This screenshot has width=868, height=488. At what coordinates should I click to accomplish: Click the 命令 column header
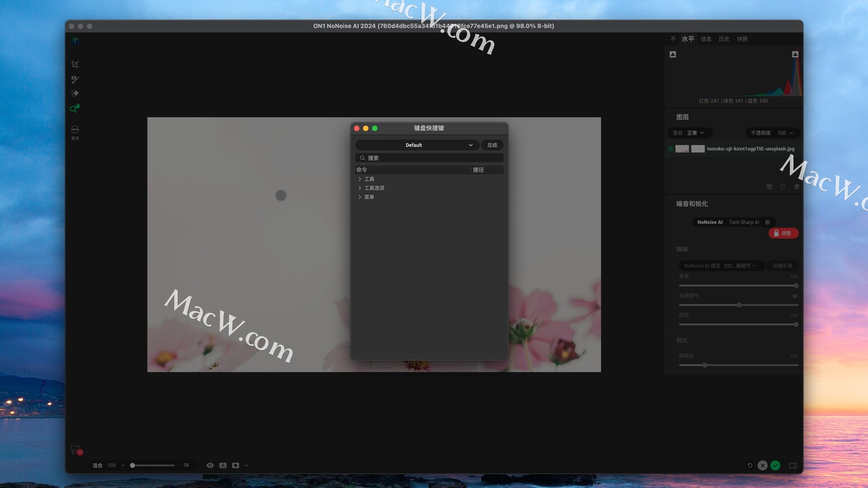click(413, 170)
